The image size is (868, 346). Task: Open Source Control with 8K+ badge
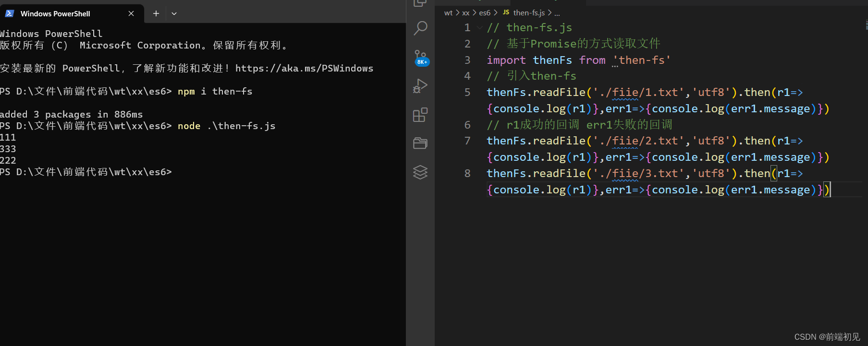point(421,58)
